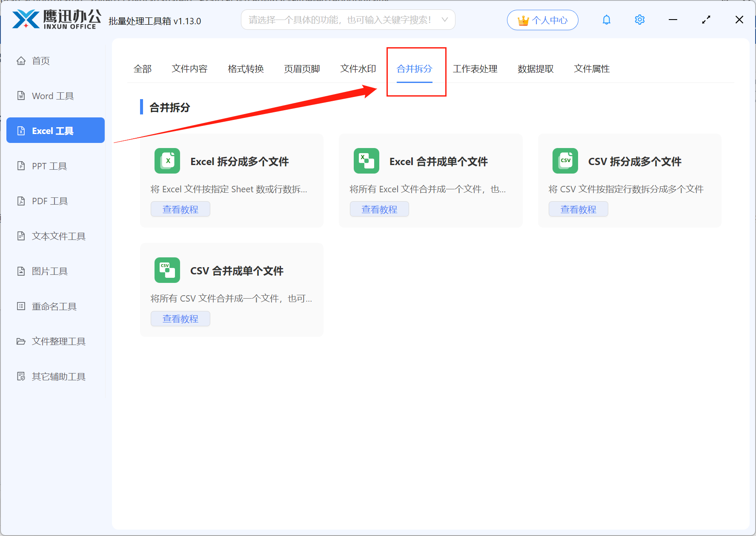View tutorial for CSV 合并成单个文件
Viewport: 756px width, 536px height.
point(180,319)
